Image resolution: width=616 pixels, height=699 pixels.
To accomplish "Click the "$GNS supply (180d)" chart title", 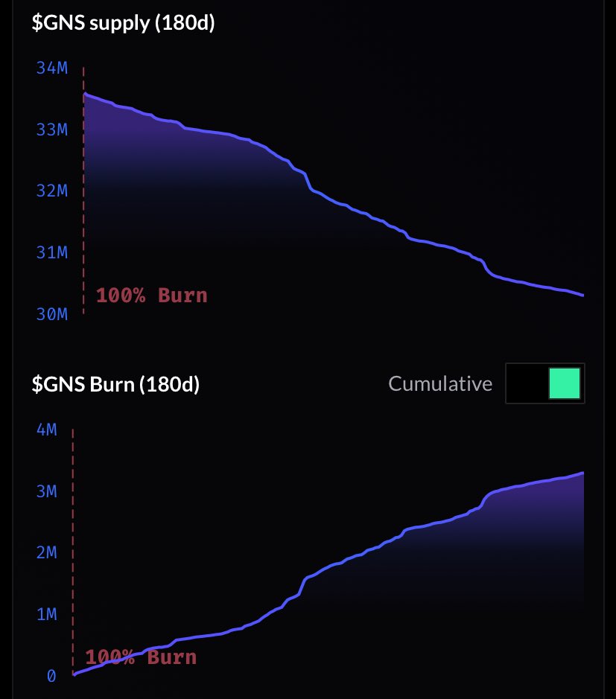I will pyautogui.click(x=123, y=23).
